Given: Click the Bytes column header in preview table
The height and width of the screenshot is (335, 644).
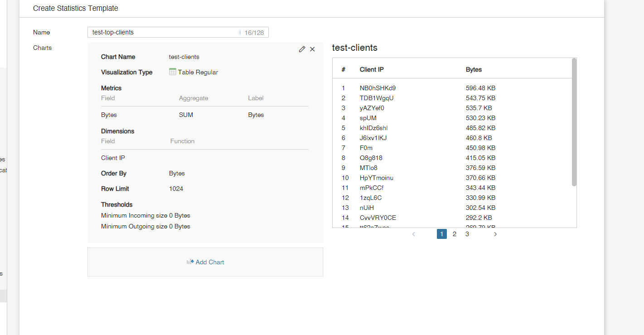Looking at the screenshot, I should [474, 69].
